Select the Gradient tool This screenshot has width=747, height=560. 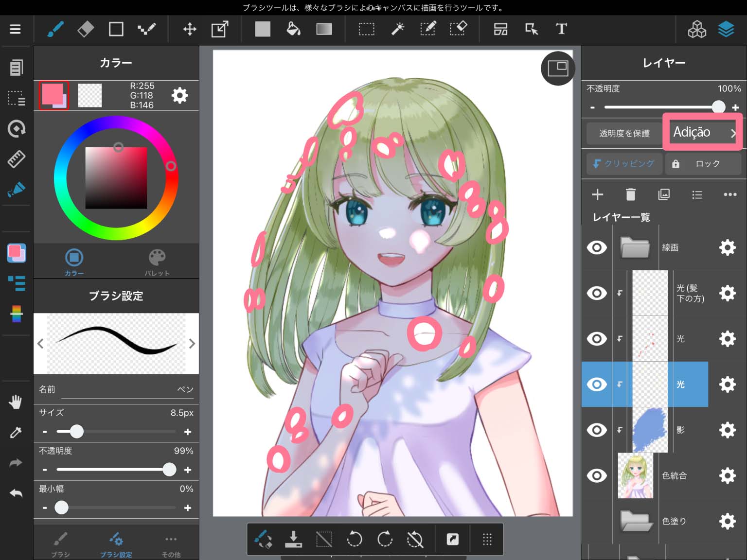(324, 29)
